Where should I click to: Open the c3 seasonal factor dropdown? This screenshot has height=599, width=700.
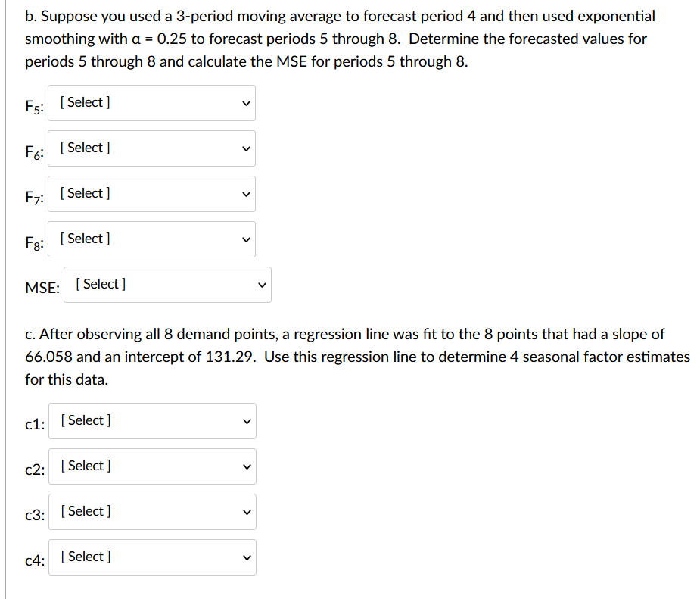coord(152,512)
